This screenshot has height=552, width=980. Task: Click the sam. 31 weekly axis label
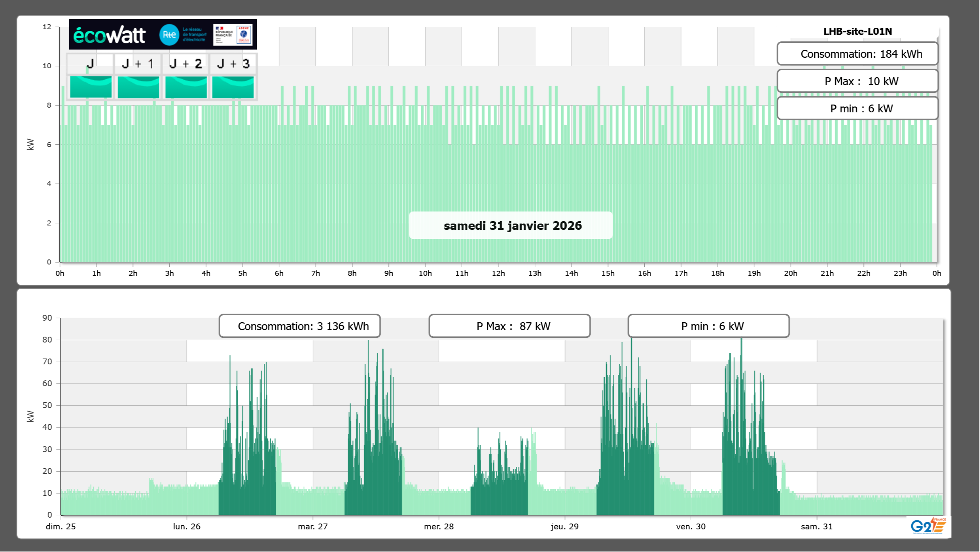click(816, 527)
